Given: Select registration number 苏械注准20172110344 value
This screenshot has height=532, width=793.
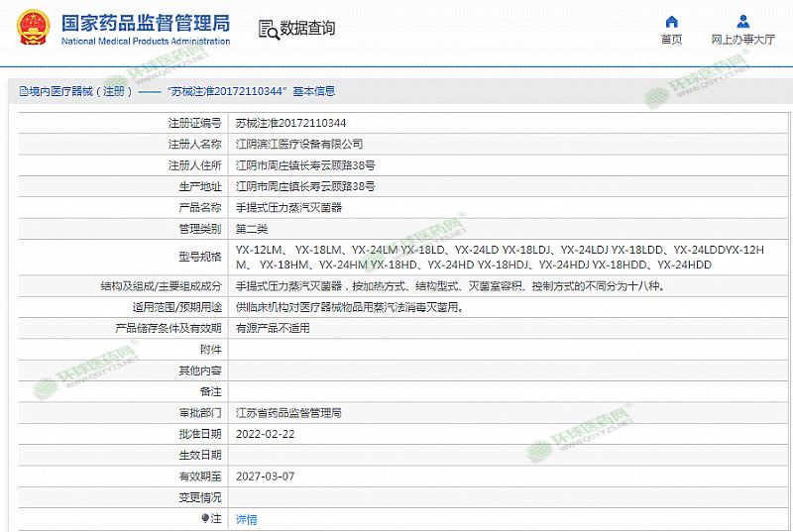Looking at the screenshot, I should [290, 123].
